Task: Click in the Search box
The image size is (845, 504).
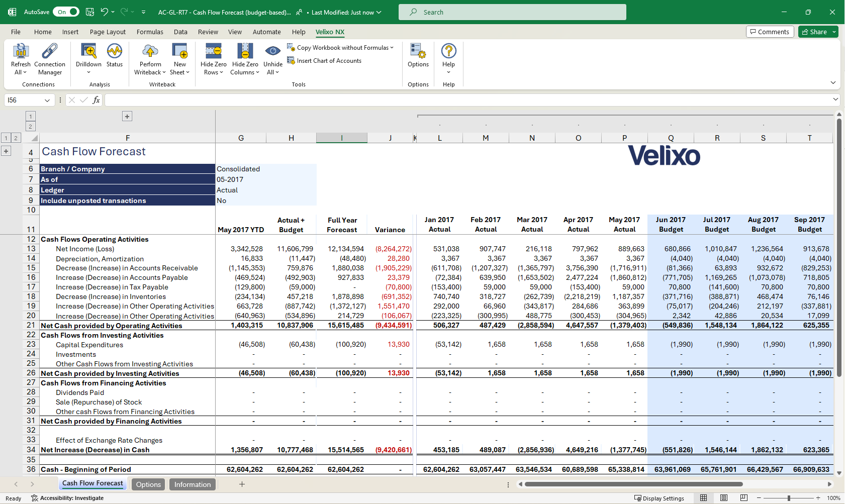Action: coord(512,12)
